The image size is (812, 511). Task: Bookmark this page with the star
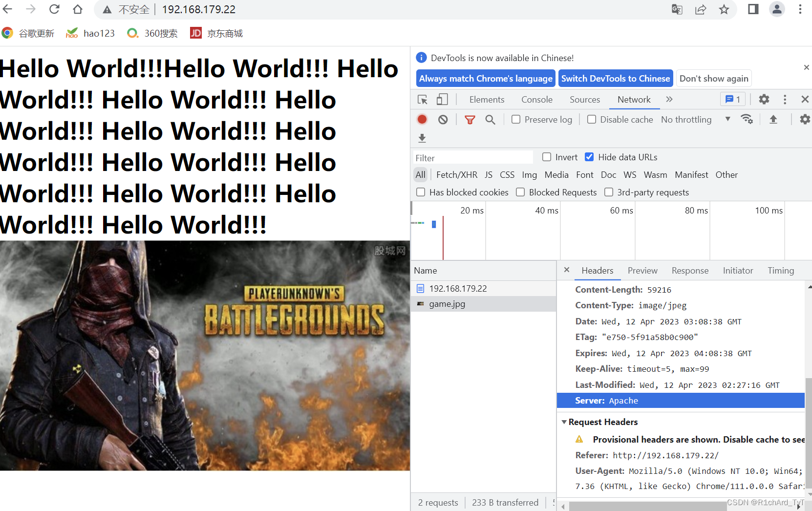point(724,9)
